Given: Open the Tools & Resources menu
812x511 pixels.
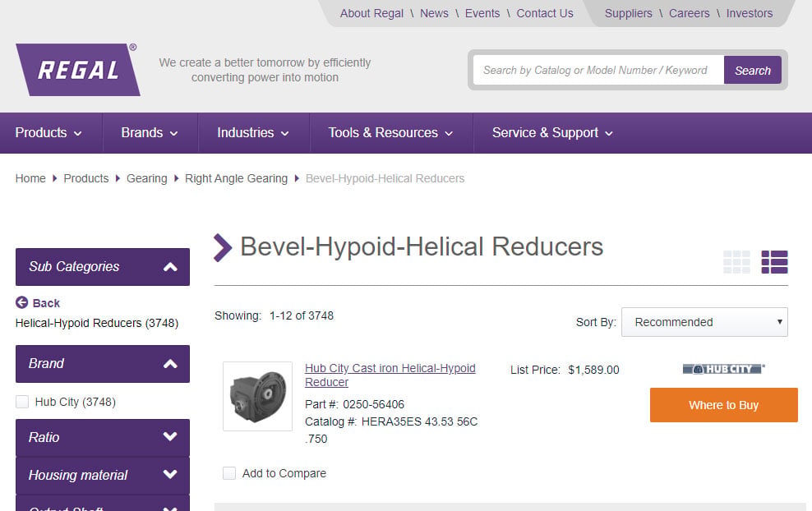Looking at the screenshot, I should (x=391, y=133).
